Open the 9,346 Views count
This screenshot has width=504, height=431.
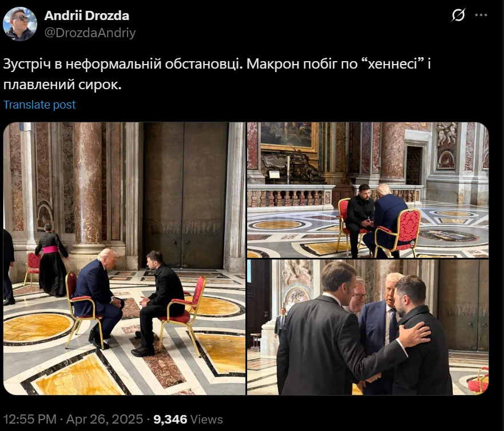pos(188,420)
